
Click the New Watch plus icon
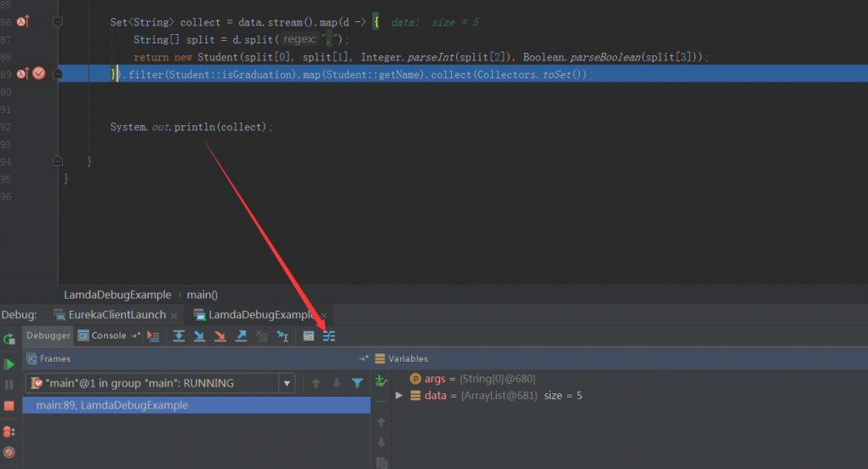pyautogui.click(x=381, y=380)
